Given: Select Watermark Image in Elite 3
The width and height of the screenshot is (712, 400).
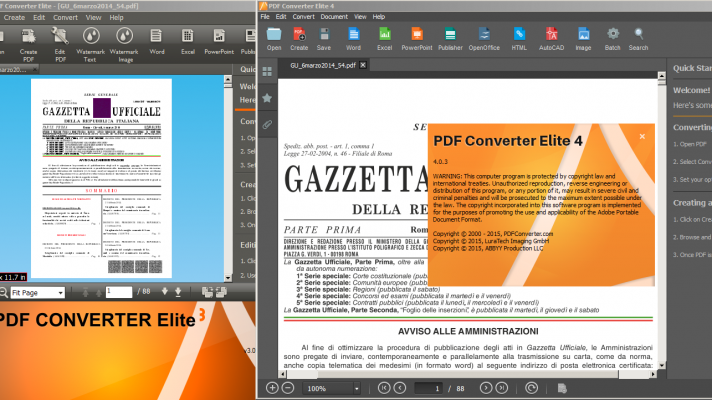Looking at the screenshot, I should [124, 44].
